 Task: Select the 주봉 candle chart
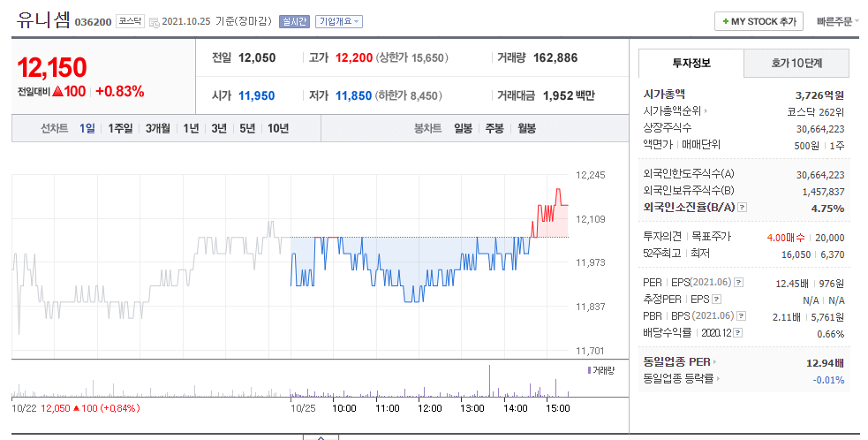click(x=494, y=129)
